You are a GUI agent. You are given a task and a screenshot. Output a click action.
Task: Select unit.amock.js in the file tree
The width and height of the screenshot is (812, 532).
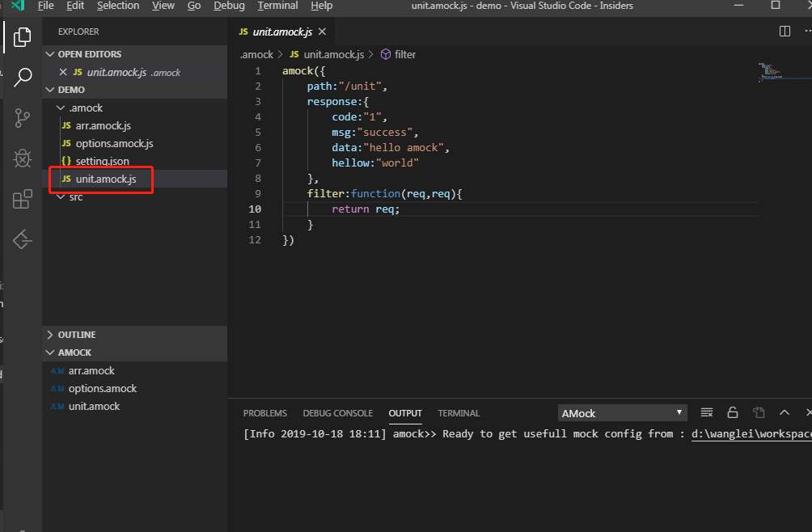pos(134,179)
